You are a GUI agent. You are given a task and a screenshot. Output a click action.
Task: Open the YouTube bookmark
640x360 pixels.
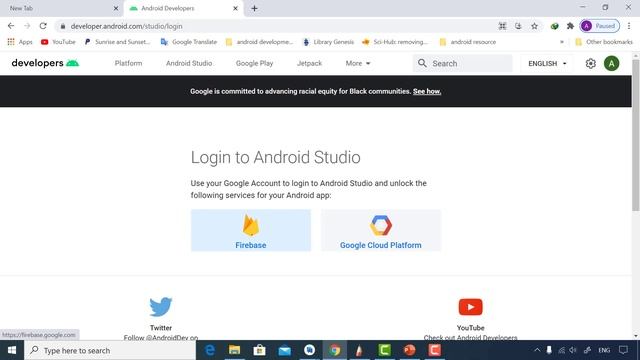pos(58,42)
